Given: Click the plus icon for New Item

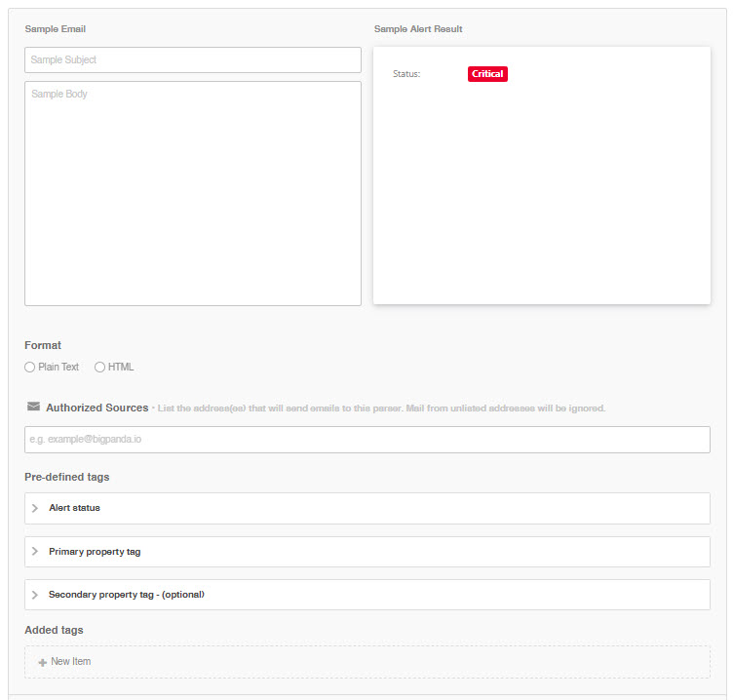Looking at the screenshot, I should tap(42, 662).
